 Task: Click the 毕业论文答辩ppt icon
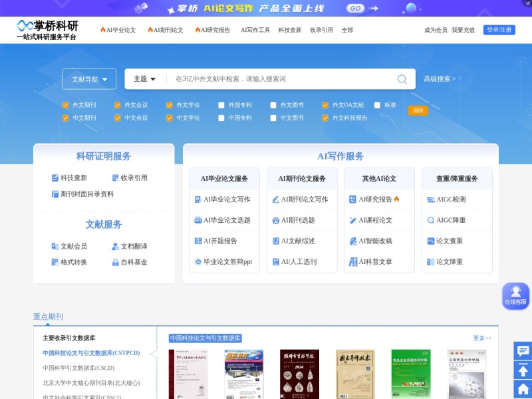point(198,261)
